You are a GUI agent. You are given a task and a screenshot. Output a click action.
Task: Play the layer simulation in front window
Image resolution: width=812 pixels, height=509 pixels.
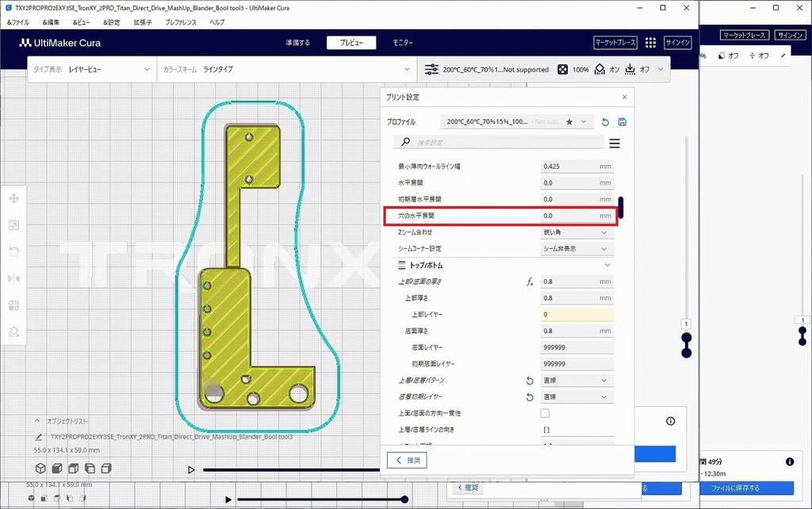191,469
